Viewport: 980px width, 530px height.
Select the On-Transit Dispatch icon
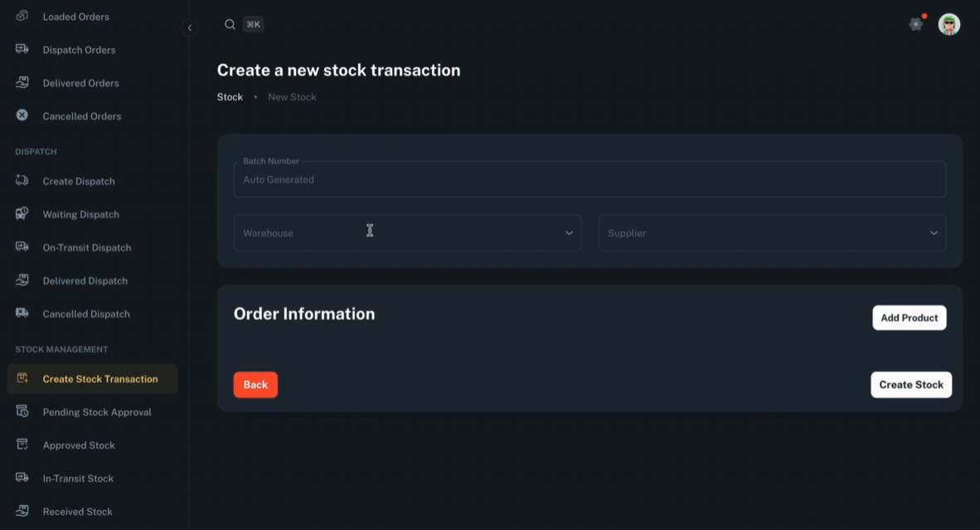(x=22, y=247)
